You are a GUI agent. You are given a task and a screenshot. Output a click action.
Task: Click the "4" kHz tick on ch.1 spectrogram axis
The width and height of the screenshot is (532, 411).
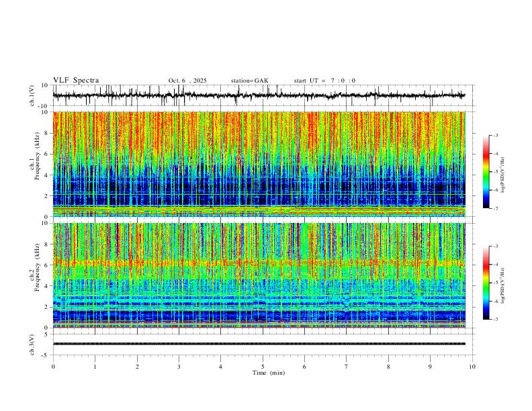point(46,175)
